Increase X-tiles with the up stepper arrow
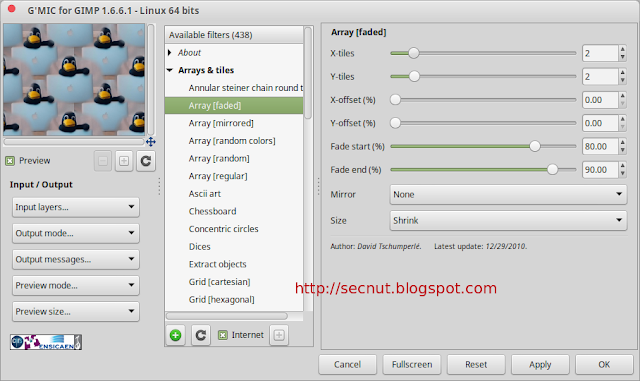 point(622,49)
